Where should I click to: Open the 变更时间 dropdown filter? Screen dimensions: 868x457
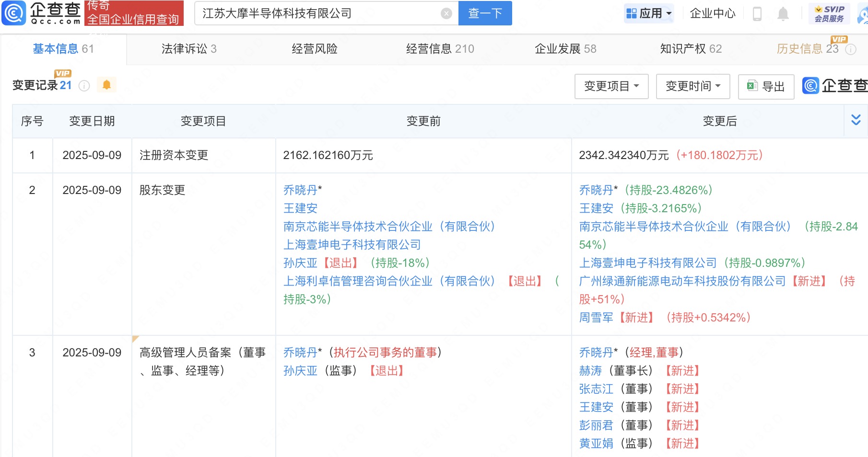pyautogui.click(x=693, y=86)
